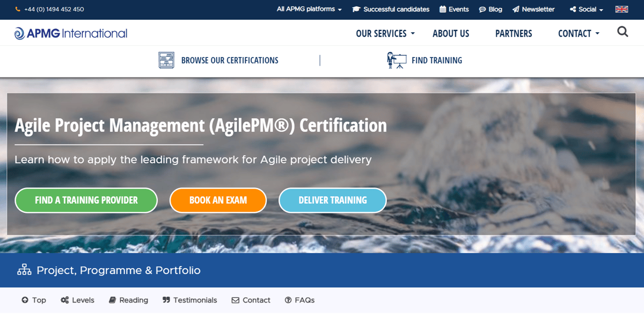Viewport: 644px width, 316px height.
Task: Open the Contact dropdown in main nav
Action: pyautogui.click(x=579, y=33)
